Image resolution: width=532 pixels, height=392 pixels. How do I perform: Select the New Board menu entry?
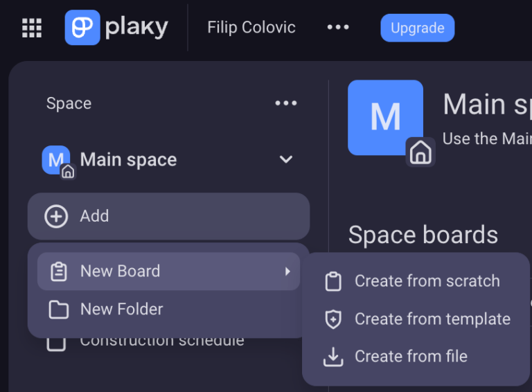(x=120, y=271)
